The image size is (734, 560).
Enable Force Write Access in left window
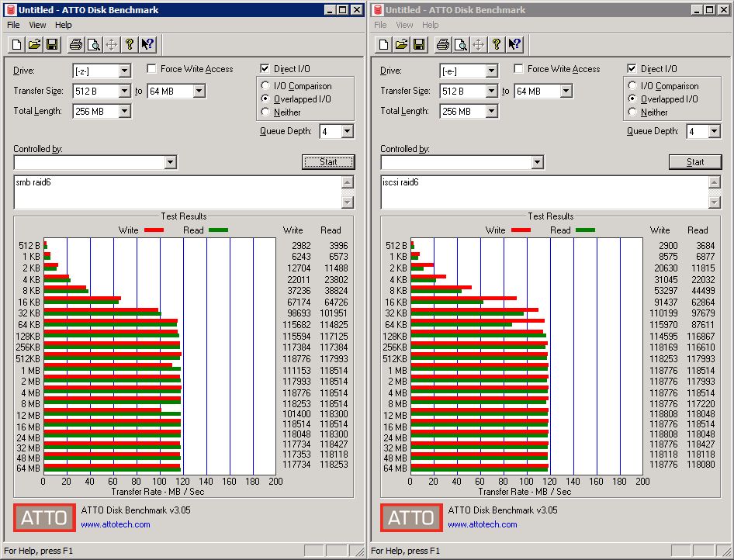[x=151, y=69]
